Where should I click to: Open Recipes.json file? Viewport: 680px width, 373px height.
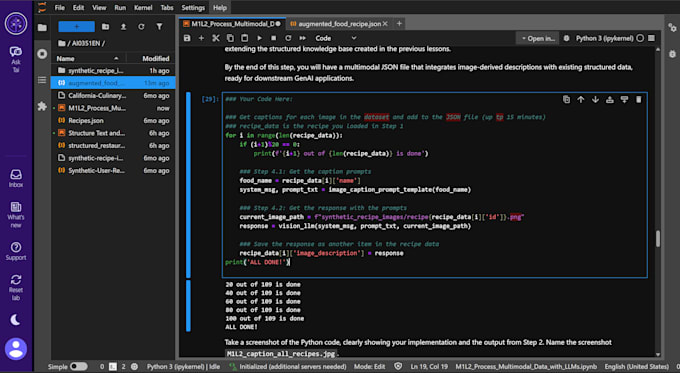coord(113,121)
